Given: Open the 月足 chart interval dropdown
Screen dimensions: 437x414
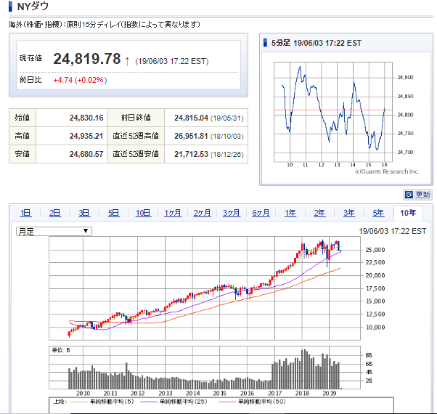Looking at the screenshot, I should 54,231.
